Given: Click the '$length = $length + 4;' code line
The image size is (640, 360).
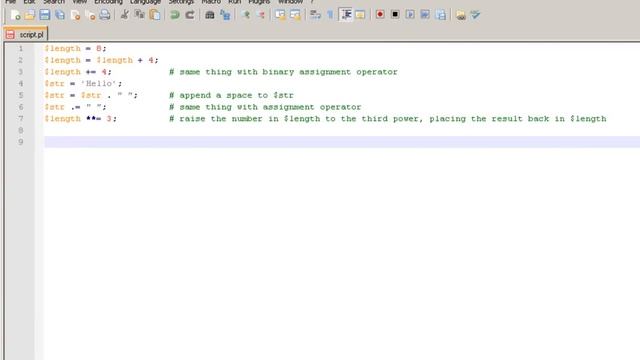Looking at the screenshot, I should click(101, 60).
